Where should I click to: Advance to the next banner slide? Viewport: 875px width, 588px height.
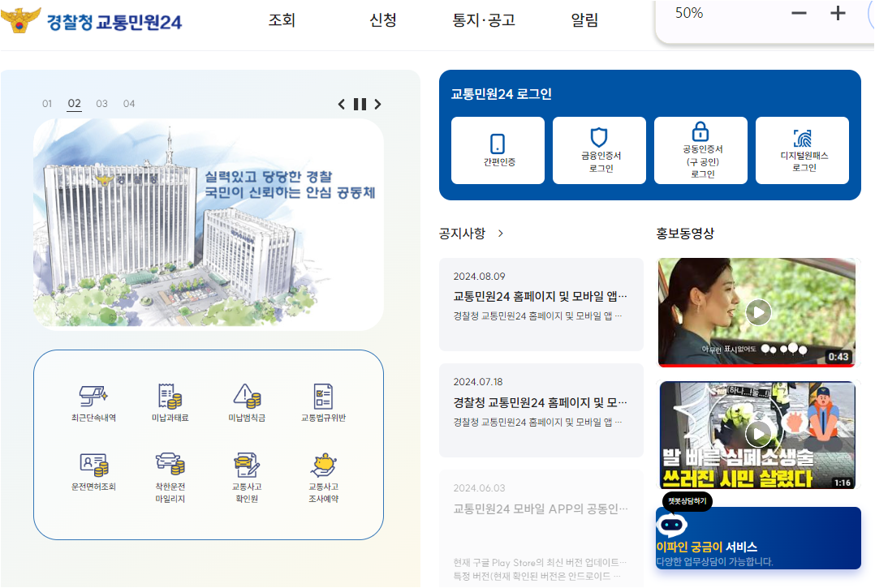coord(377,104)
